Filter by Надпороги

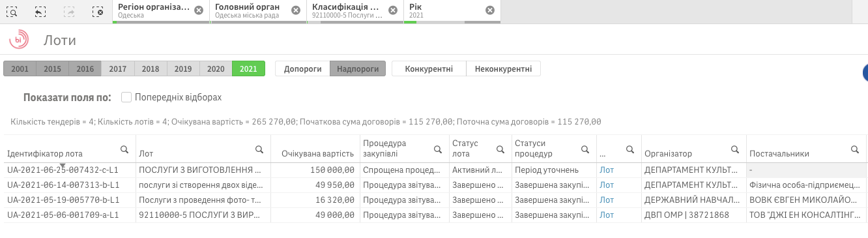point(358,68)
